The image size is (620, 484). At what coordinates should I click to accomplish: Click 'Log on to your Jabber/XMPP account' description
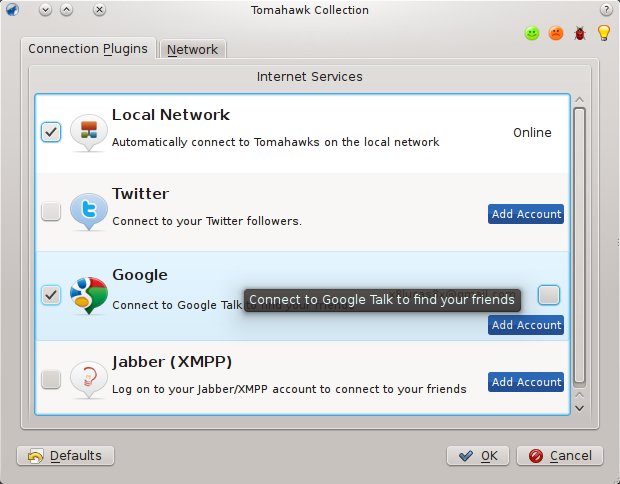tap(289, 389)
